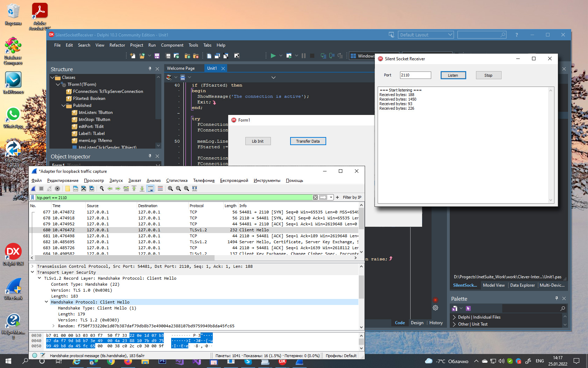Image resolution: width=588 pixels, height=368 pixels.
Task: Open the Windows target platform dropdown
Action: 362,56
